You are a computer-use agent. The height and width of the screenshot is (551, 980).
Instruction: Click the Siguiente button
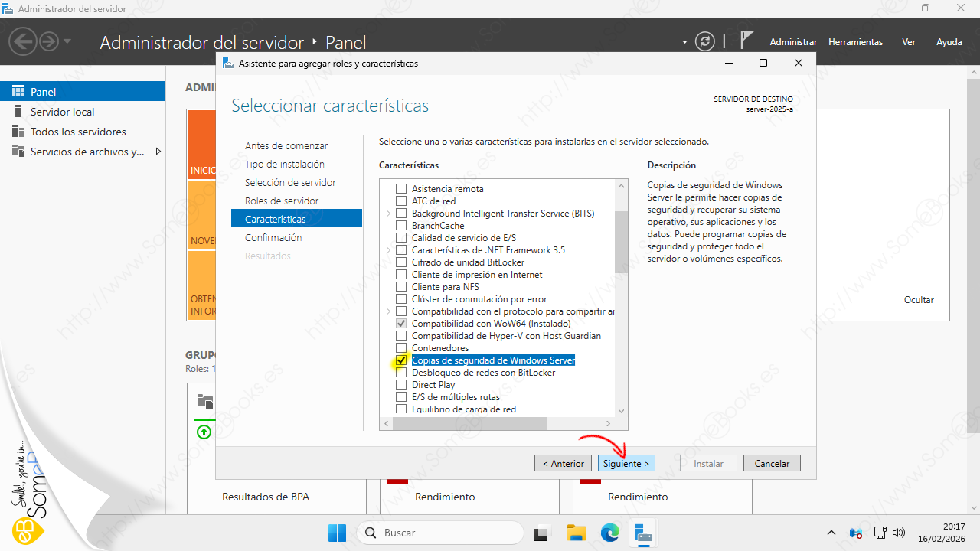click(x=626, y=463)
